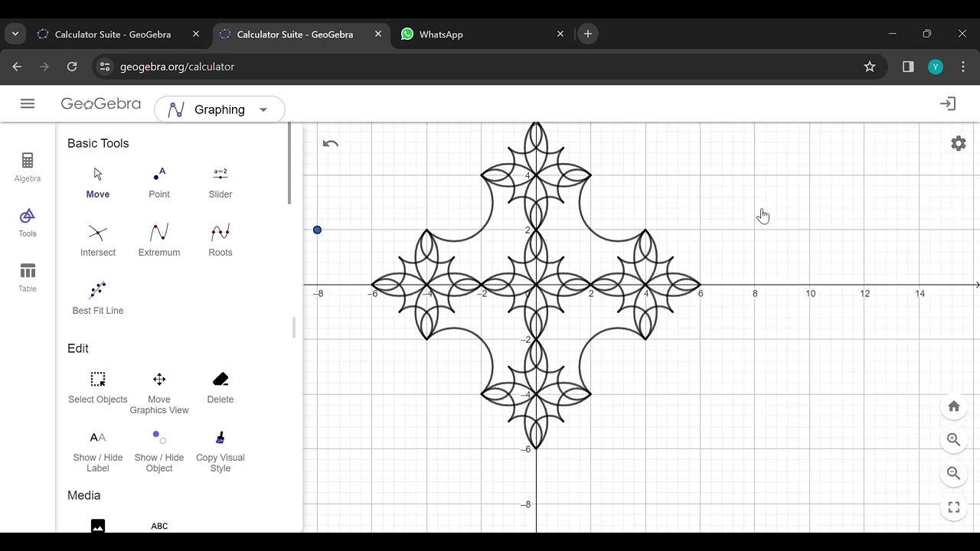This screenshot has height=551, width=980.
Task: Zoom out of the graph
Action: (x=954, y=473)
